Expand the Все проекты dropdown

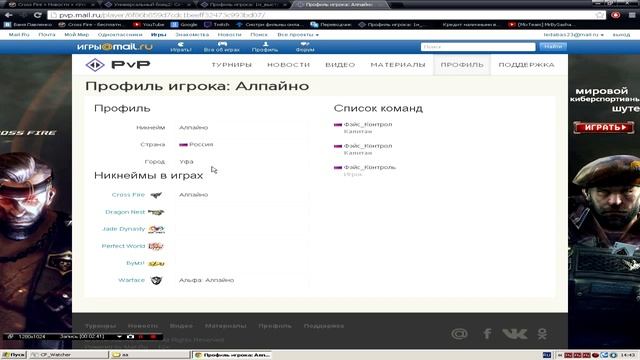coord(298,35)
